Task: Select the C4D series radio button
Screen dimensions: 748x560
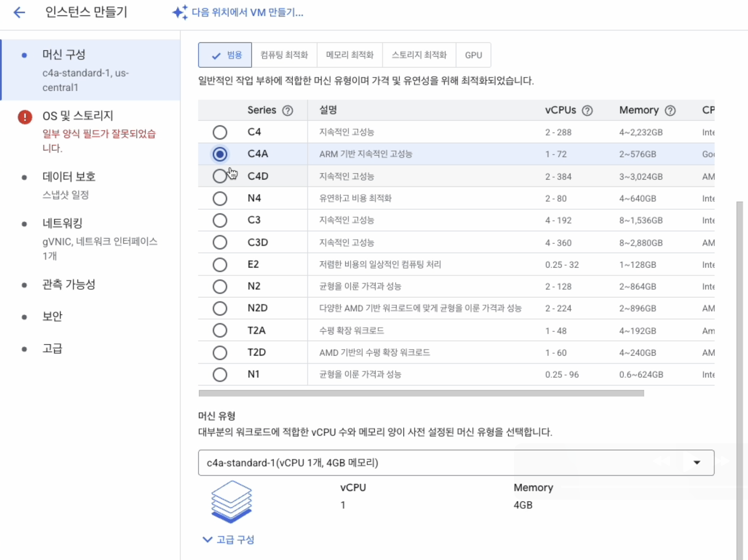Action: pyautogui.click(x=220, y=176)
